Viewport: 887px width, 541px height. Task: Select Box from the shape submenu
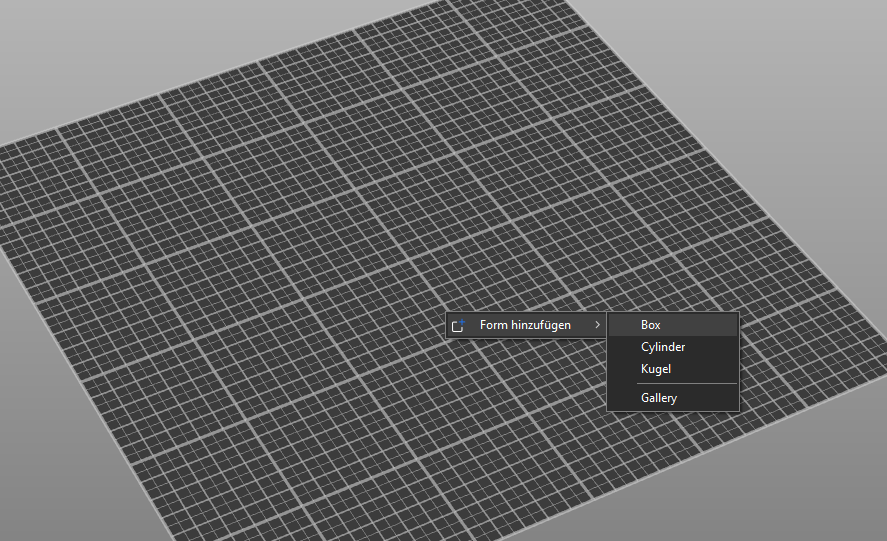point(673,325)
